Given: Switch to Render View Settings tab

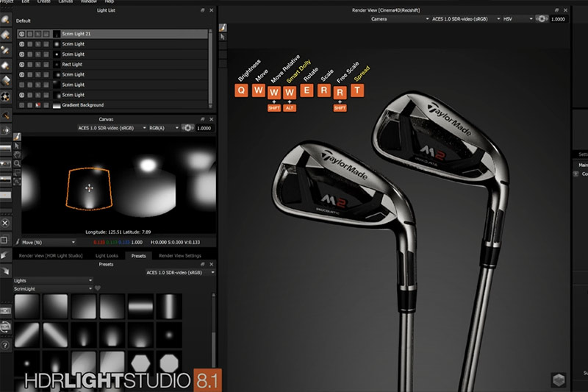Looking at the screenshot, I should pos(180,256).
